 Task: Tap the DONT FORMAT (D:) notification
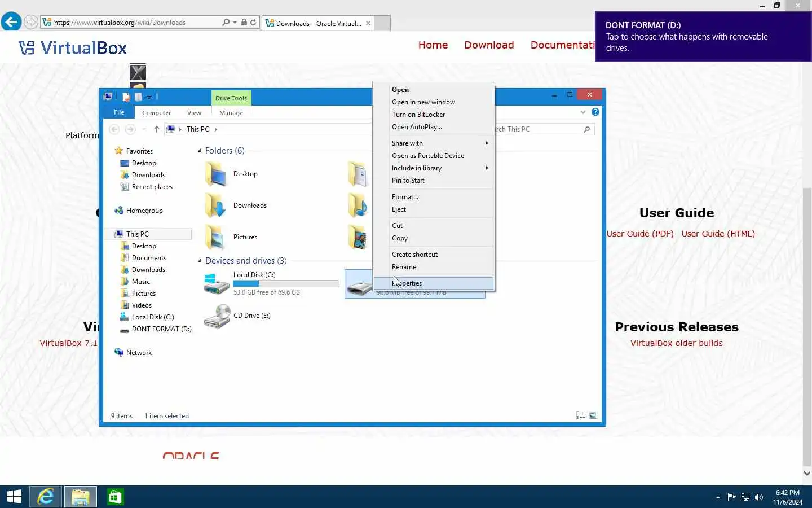point(703,37)
